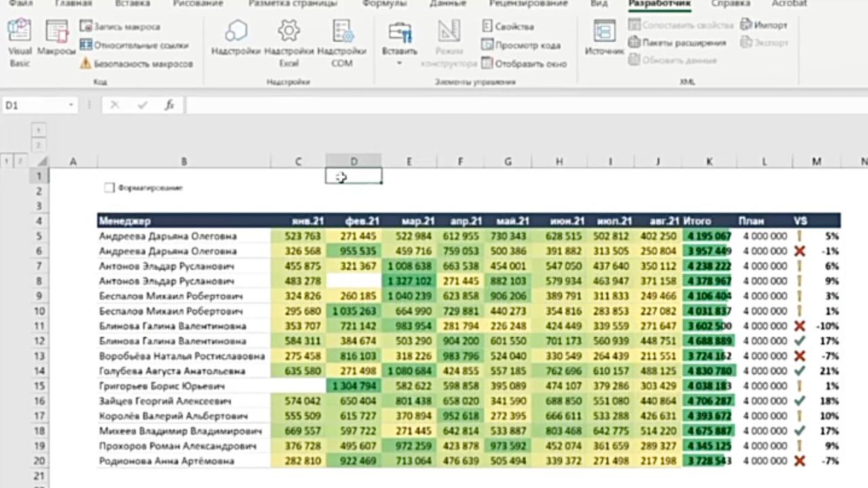Click the Name Box showing D1
The height and width of the screenshot is (488, 868).
pyautogui.click(x=34, y=105)
